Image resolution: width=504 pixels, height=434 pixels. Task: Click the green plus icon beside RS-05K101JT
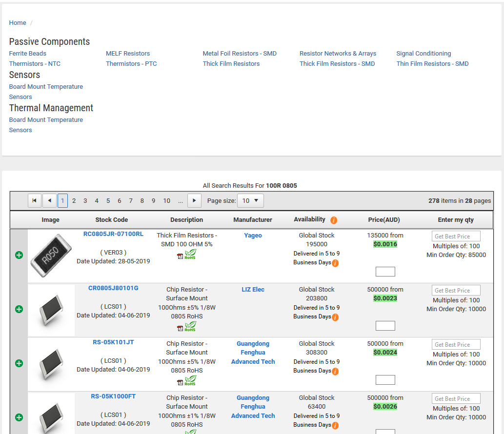pyautogui.click(x=19, y=363)
